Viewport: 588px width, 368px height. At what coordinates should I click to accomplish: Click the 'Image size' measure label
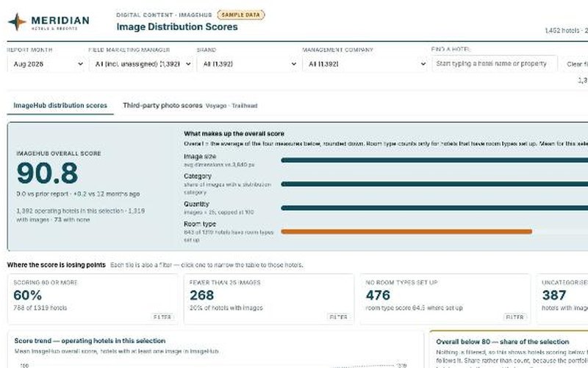[x=200, y=157]
